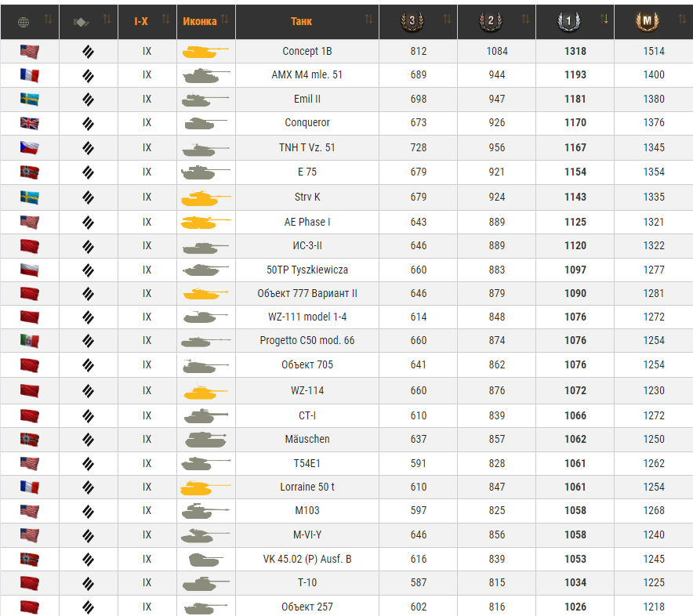Click Concept 1B master value 1514
The width and height of the screenshot is (693, 616).
coord(654,51)
